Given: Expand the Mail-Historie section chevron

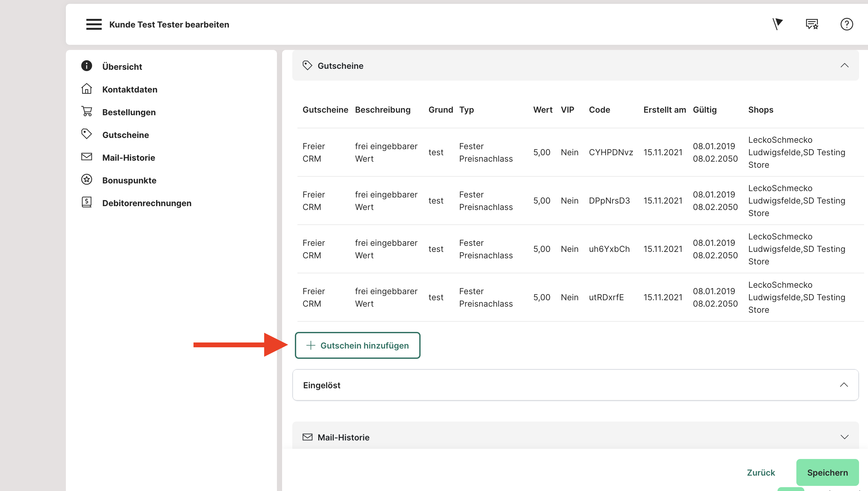Looking at the screenshot, I should pos(844,437).
